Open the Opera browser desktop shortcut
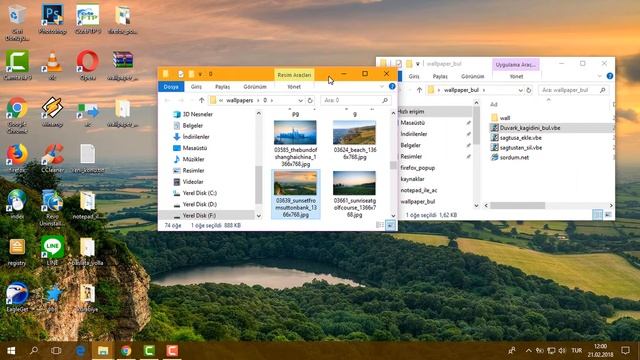 [x=87, y=65]
